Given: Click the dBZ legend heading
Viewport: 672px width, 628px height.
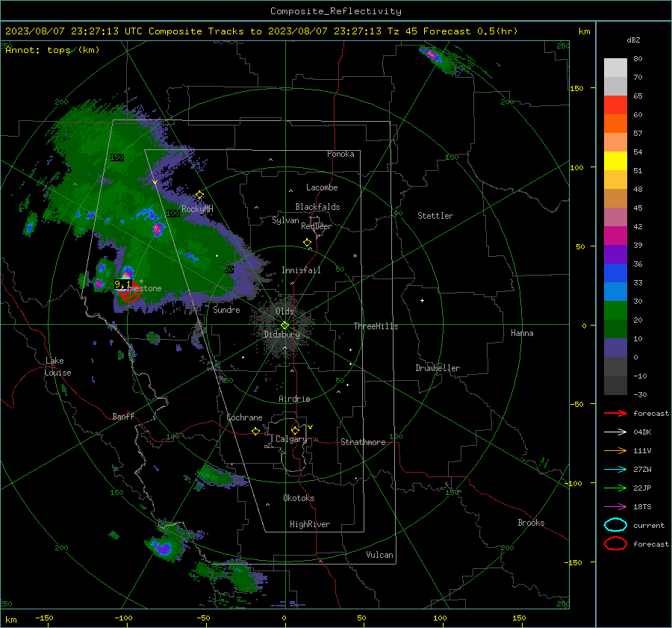Looking at the screenshot, I should click(633, 40).
